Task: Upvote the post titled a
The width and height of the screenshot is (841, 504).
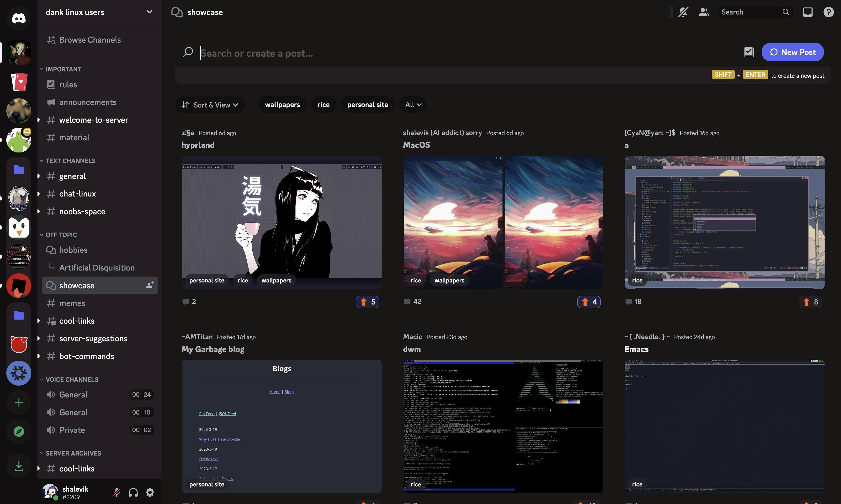Action: click(811, 302)
